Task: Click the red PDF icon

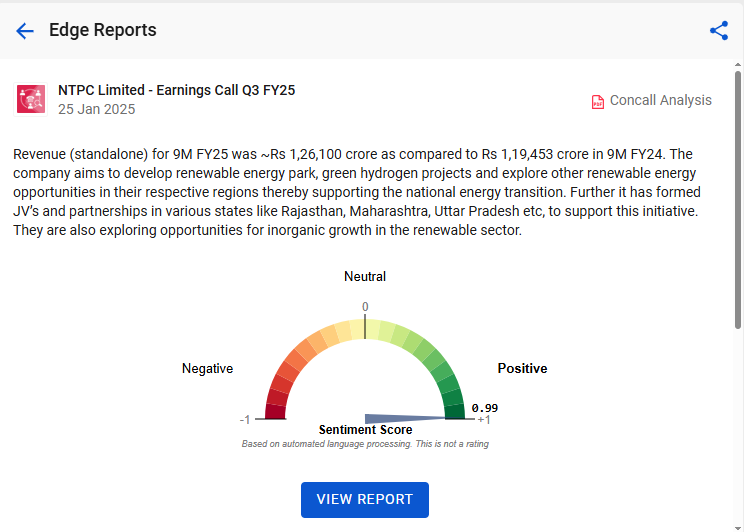Action: tap(598, 102)
